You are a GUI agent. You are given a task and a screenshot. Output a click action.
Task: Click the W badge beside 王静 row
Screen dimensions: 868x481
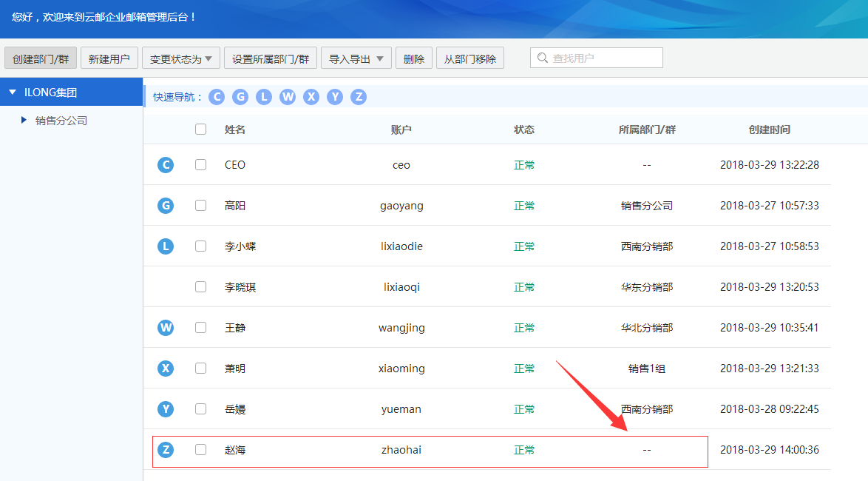[166, 328]
